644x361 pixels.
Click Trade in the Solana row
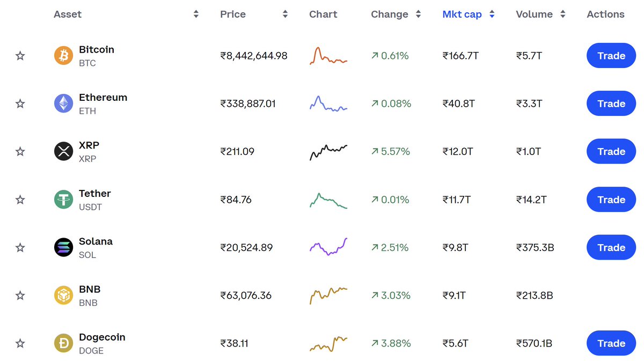click(611, 248)
